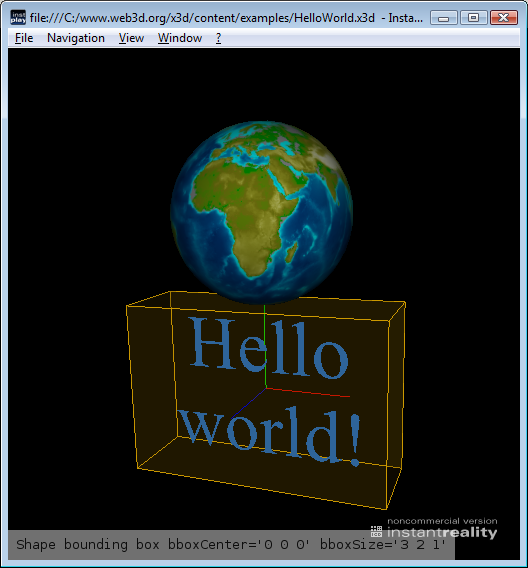Click the blue Z axis line
This screenshot has height=568, width=528.
coord(248,403)
